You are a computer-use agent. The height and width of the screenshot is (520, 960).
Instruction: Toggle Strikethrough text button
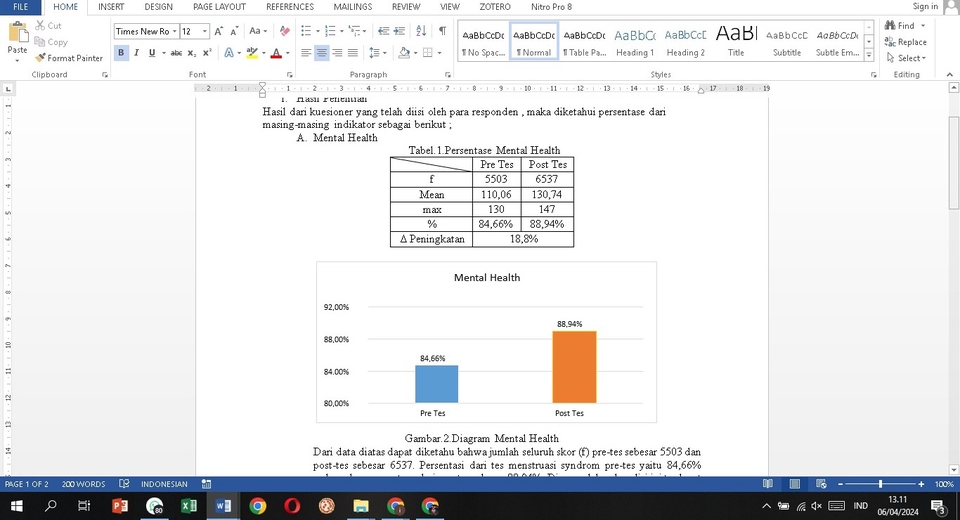pyautogui.click(x=176, y=53)
